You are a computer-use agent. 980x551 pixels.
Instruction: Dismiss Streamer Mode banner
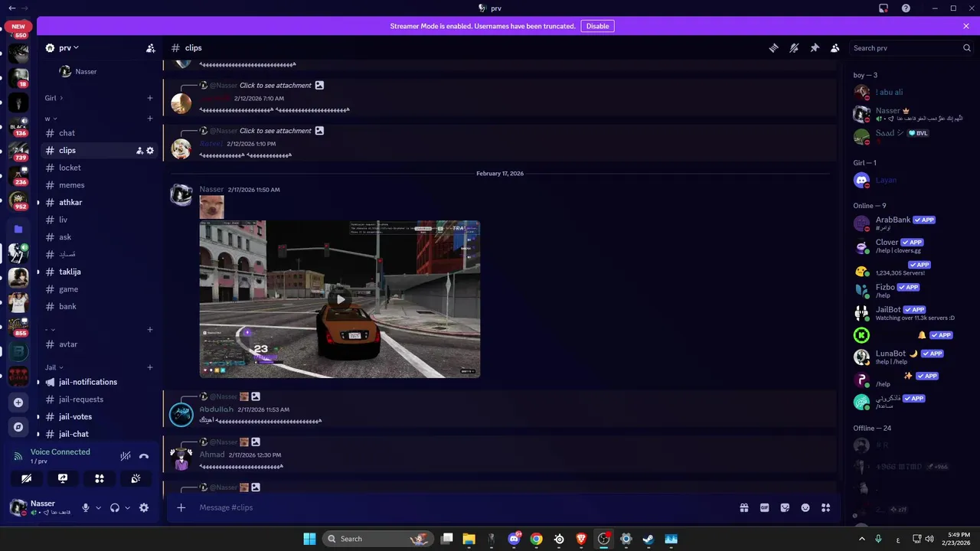pyautogui.click(x=966, y=26)
